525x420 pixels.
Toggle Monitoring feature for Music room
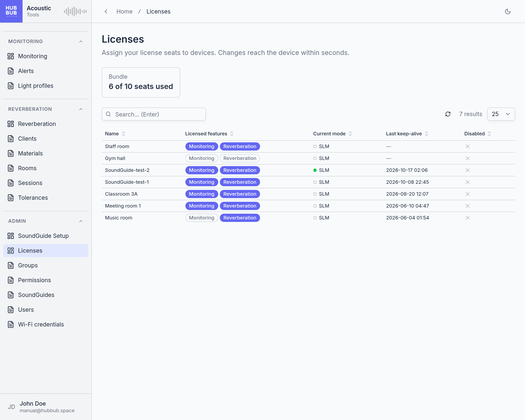tap(201, 218)
